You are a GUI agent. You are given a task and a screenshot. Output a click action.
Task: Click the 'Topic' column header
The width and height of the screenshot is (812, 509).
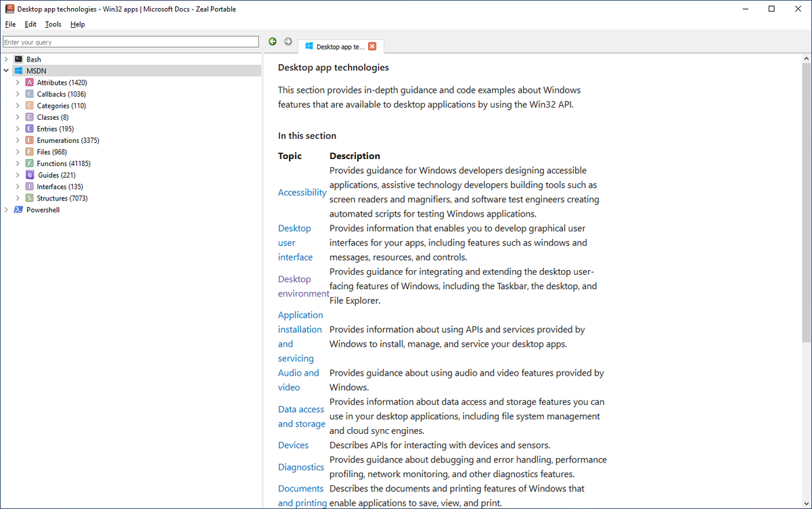coord(290,156)
